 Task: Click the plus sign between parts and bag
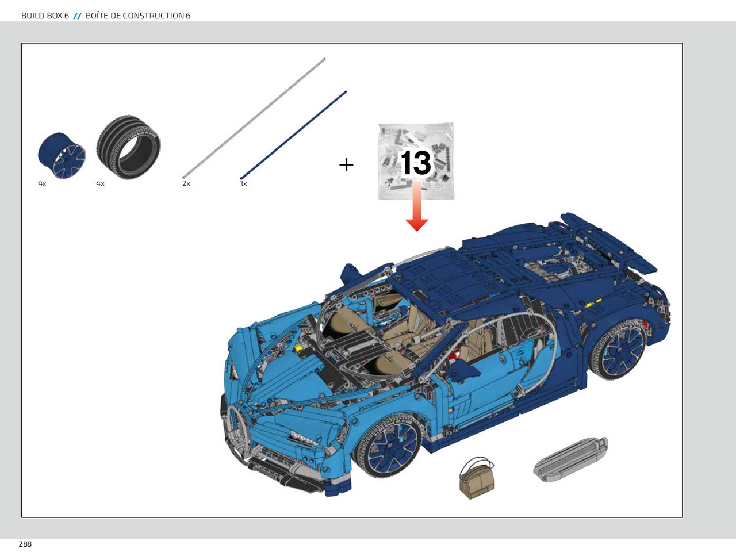(346, 165)
